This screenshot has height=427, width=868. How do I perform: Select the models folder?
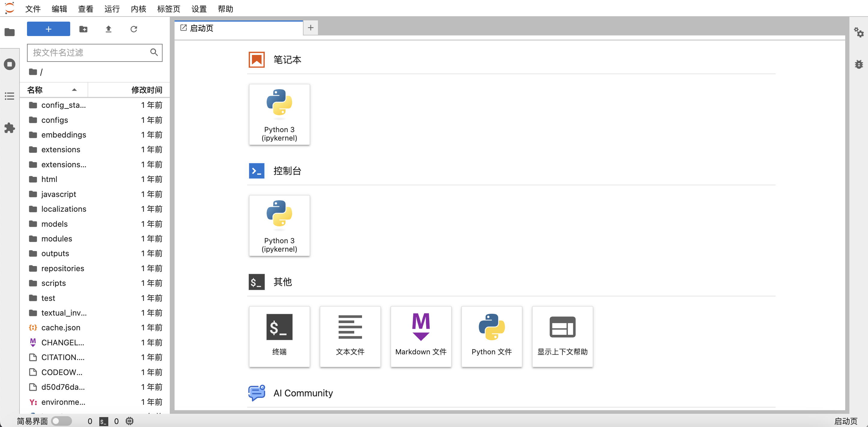pyautogui.click(x=95, y=224)
